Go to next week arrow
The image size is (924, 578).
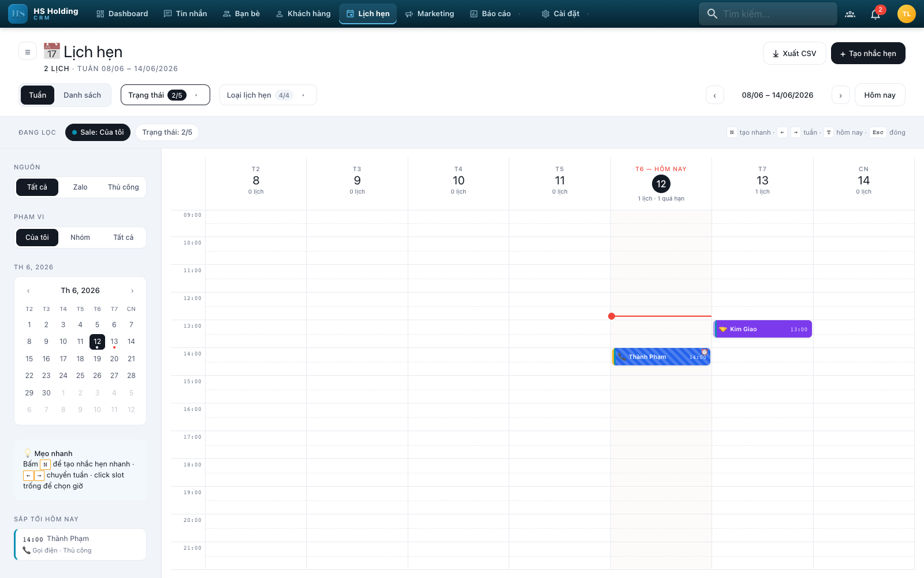tap(841, 95)
